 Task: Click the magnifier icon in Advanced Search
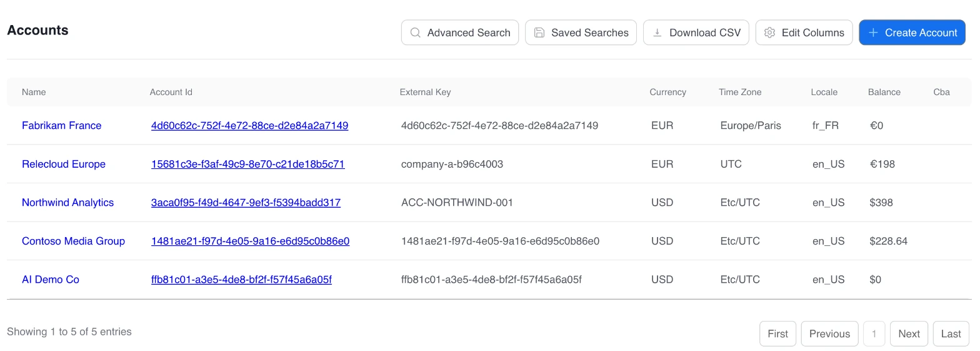coord(415,33)
